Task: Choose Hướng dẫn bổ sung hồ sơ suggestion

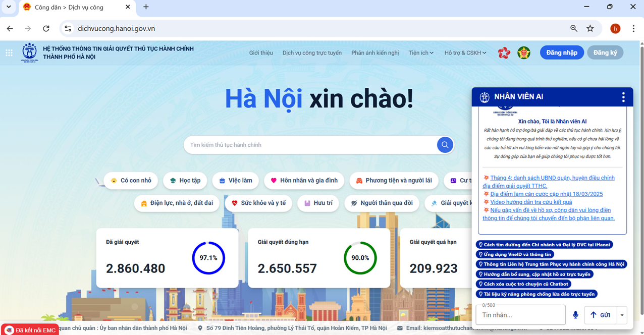Action: tap(534, 274)
